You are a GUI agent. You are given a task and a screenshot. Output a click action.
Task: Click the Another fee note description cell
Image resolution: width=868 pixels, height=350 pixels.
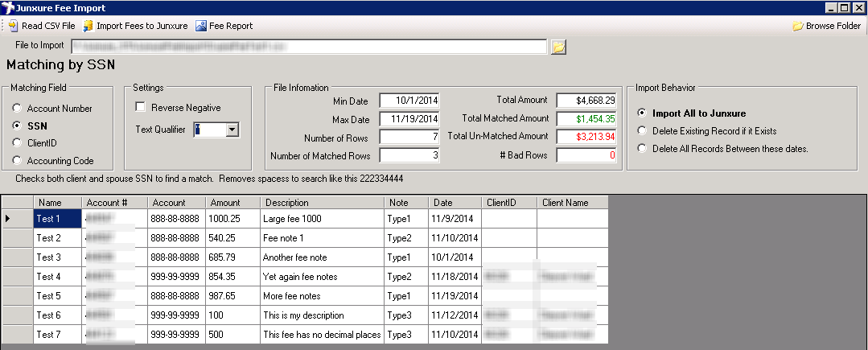click(x=322, y=257)
